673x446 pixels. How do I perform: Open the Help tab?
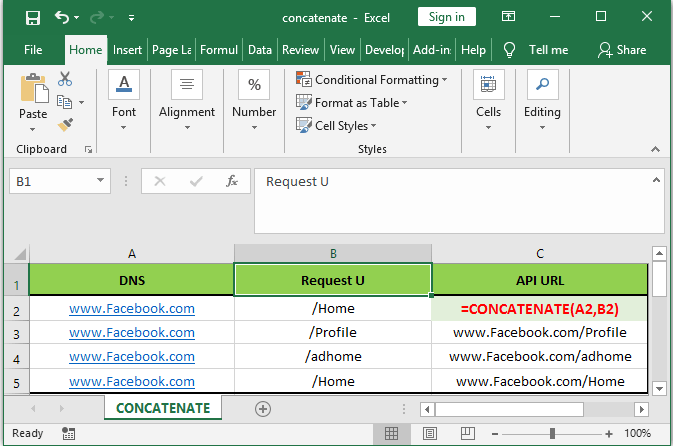pyautogui.click(x=473, y=50)
